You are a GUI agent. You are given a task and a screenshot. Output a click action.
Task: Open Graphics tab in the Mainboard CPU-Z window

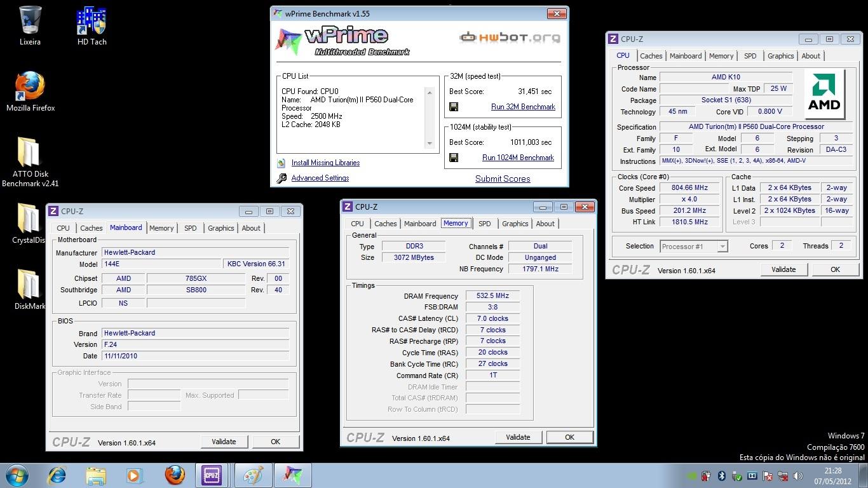(x=221, y=228)
